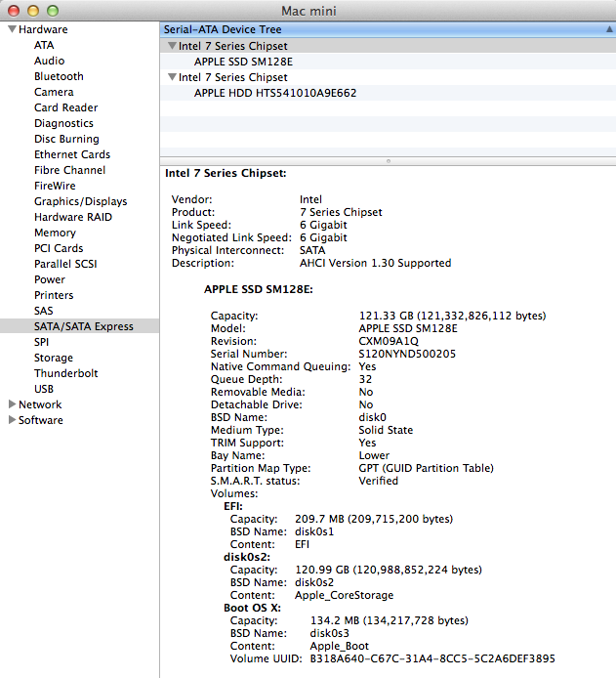616x678 pixels.
Task: Open Fibre Channel entry
Action: [69, 170]
